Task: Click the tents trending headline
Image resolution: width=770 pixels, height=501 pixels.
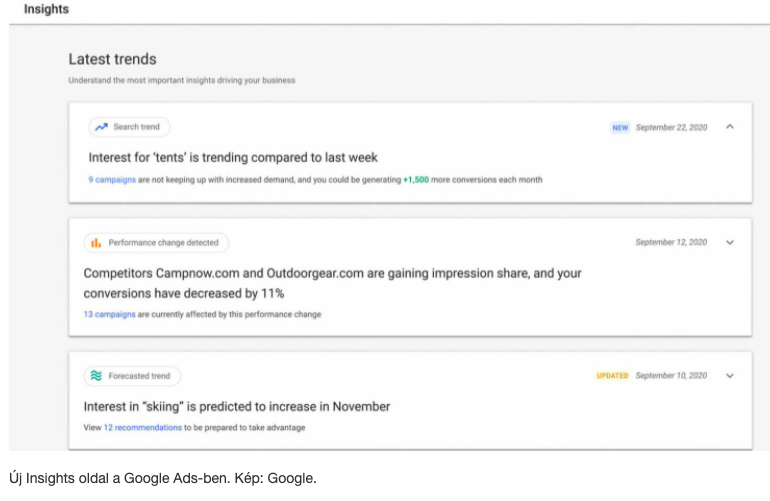Action: point(233,158)
